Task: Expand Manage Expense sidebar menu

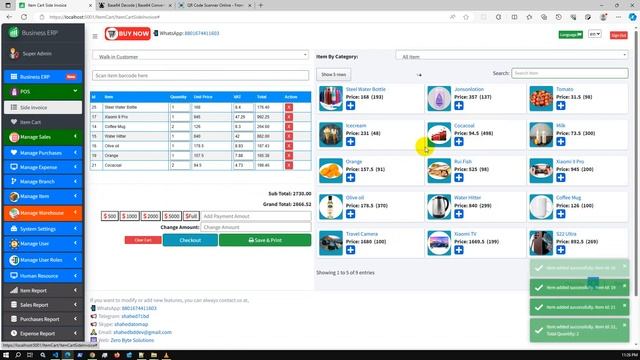Action: [43, 167]
